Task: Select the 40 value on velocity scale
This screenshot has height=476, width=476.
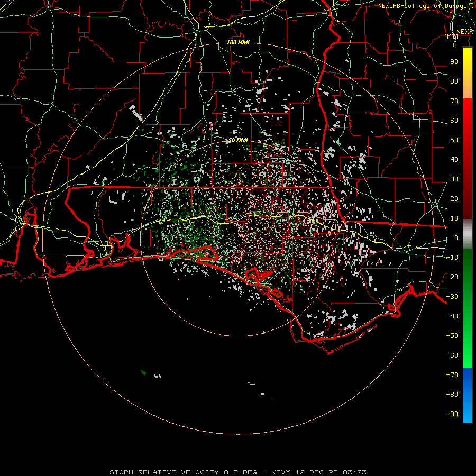Action: click(454, 160)
